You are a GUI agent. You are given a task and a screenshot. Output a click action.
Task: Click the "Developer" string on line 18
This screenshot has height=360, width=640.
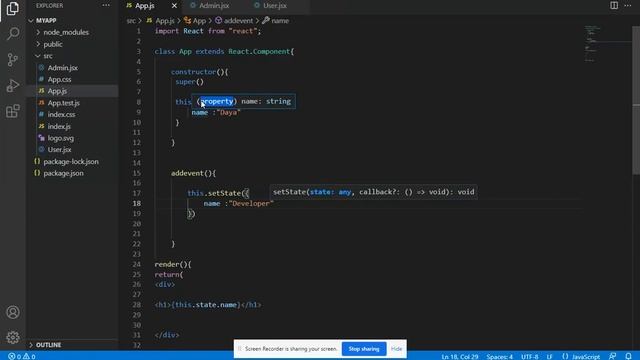[251, 203]
